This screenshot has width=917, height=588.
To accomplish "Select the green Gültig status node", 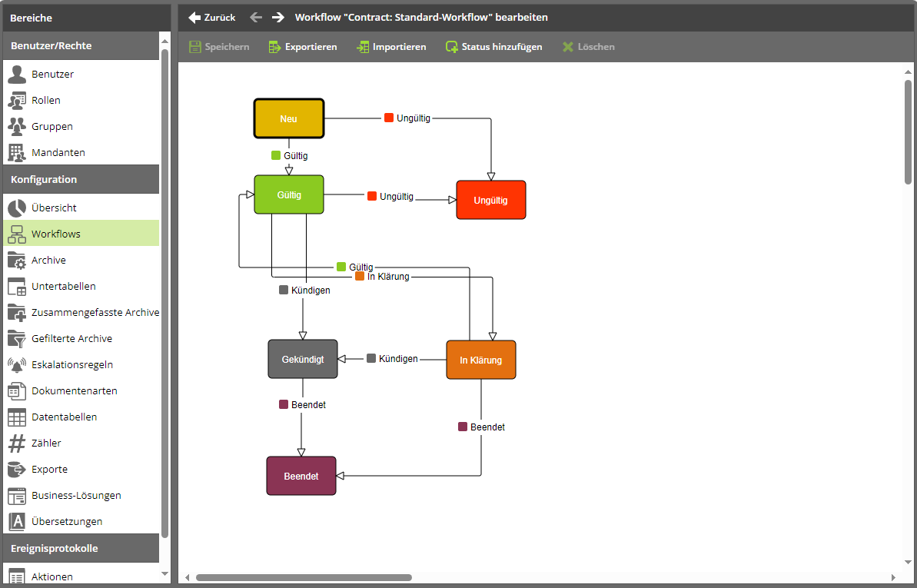I will [x=289, y=194].
